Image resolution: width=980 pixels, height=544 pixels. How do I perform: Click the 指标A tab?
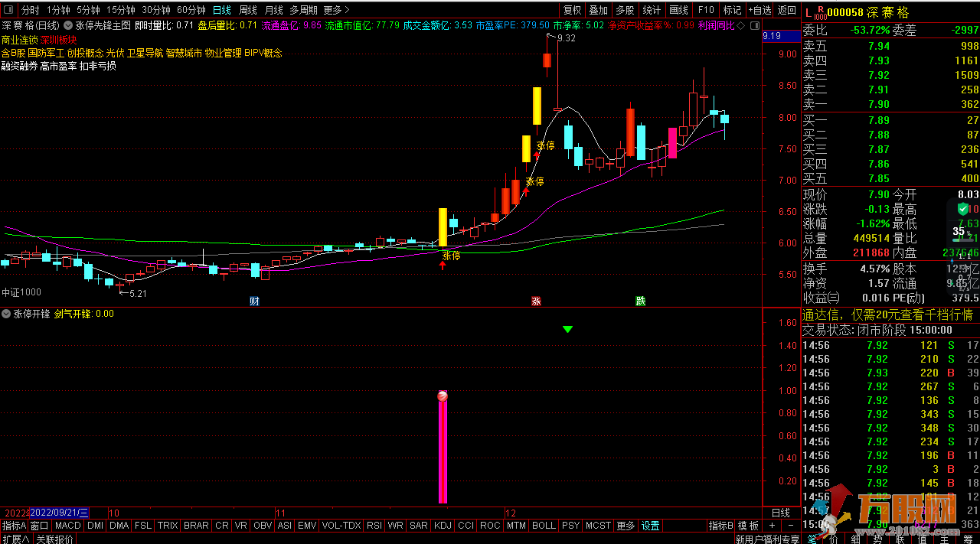14,526
